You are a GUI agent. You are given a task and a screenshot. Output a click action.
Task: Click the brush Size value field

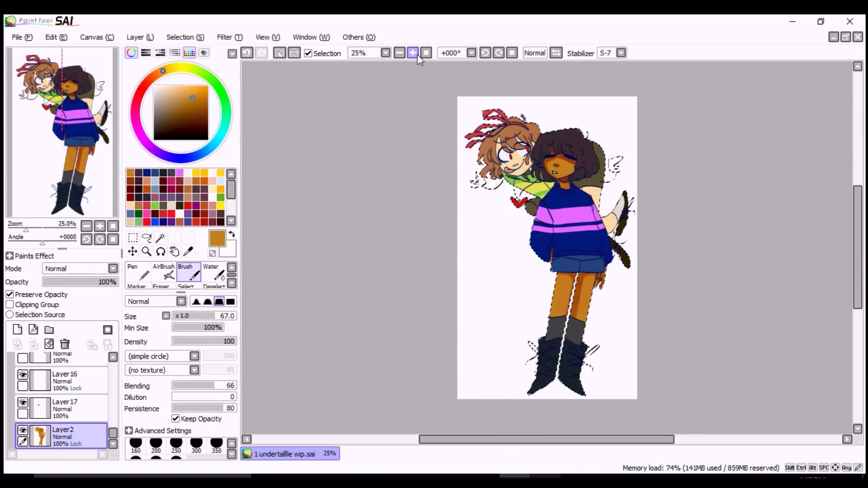click(x=204, y=316)
